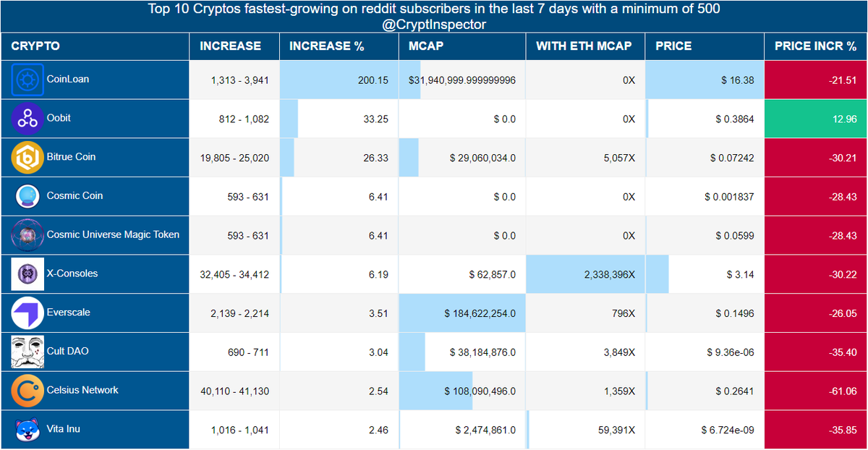Click the Bitrue Coin name text
The height and width of the screenshot is (450, 868).
[x=71, y=157]
